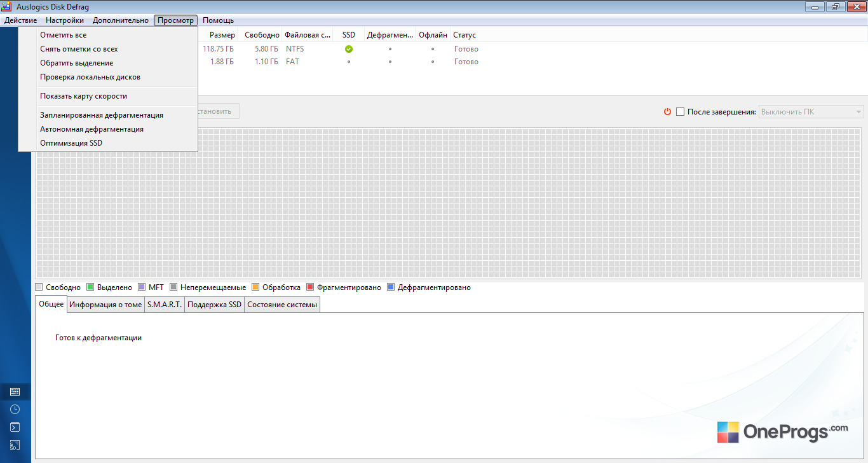868x463 pixels.
Task: Open the S.M.A.R.T. tab
Action: pyautogui.click(x=165, y=305)
